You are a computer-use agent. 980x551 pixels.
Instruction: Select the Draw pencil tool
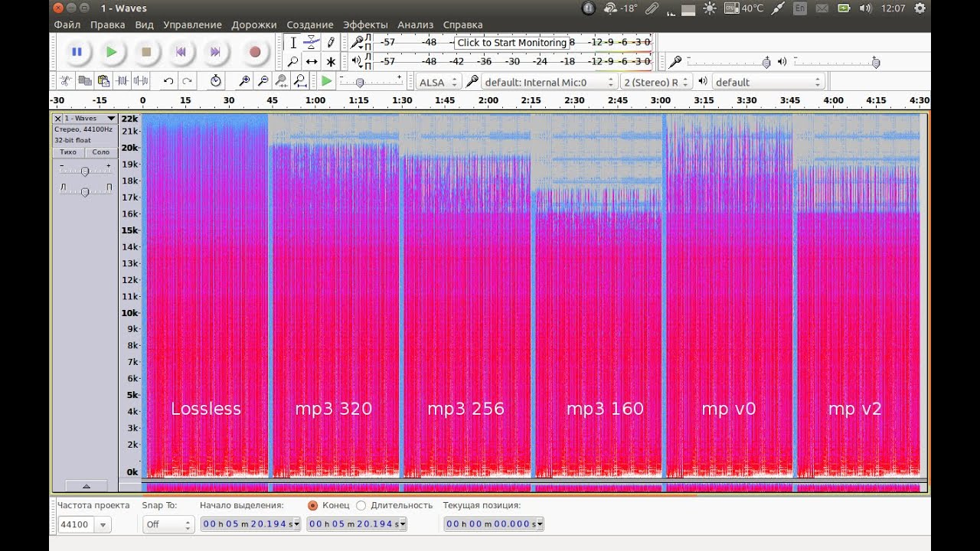[x=331, y=43]
